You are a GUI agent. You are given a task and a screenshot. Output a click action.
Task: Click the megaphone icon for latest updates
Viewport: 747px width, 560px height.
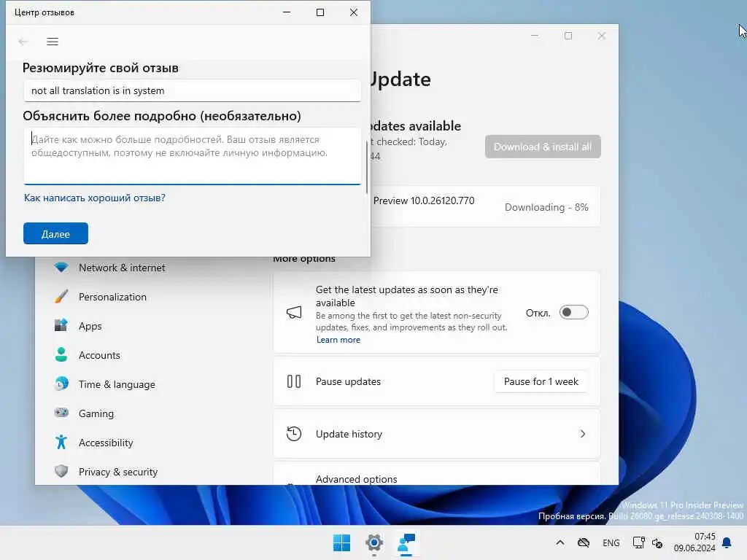(x=294, y=312)
